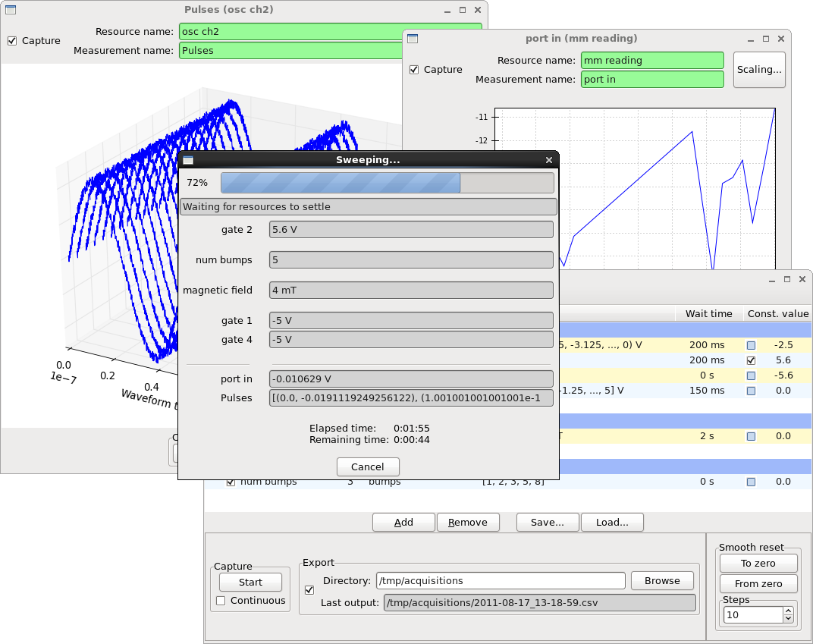
Task: Click the Last output path field
Action: [x=540, y=603]
